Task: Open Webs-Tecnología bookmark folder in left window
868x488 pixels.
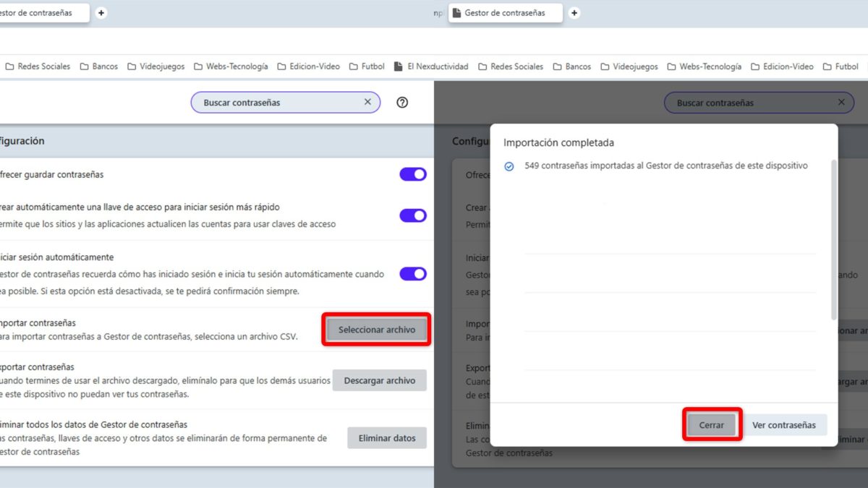Action: coord(231,67)
